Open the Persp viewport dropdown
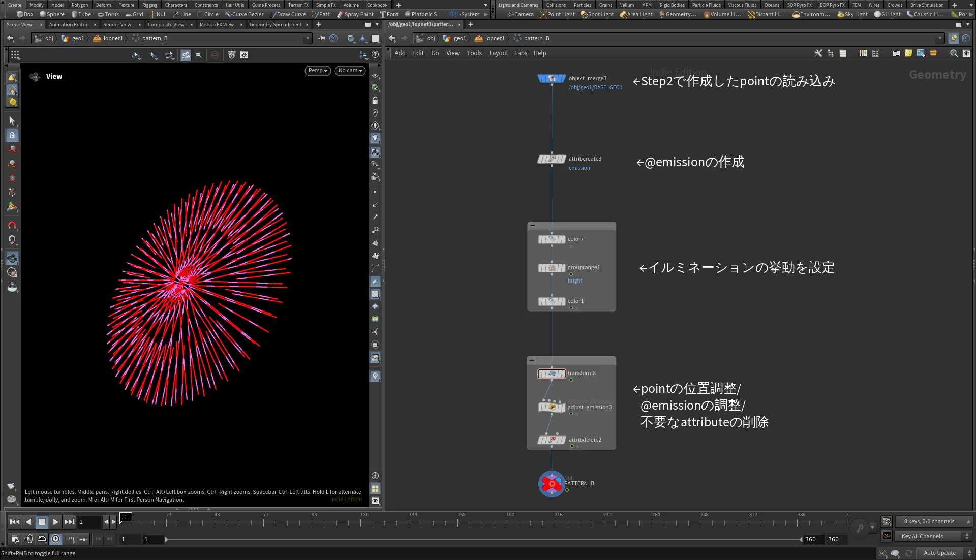Screen dimensions: 976x560 [318, 71]
